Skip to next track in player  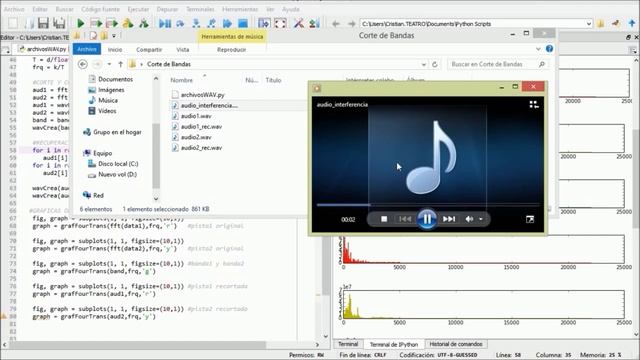449,219
